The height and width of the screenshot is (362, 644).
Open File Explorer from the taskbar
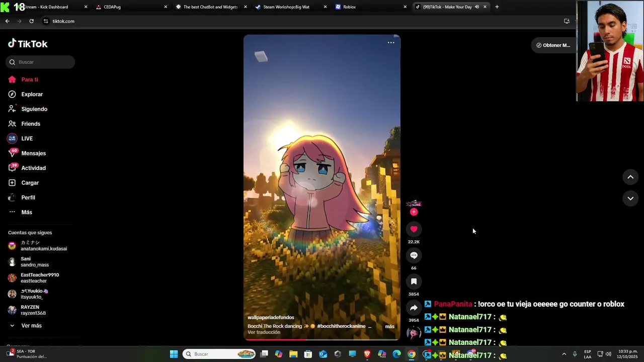coord(293,354)
